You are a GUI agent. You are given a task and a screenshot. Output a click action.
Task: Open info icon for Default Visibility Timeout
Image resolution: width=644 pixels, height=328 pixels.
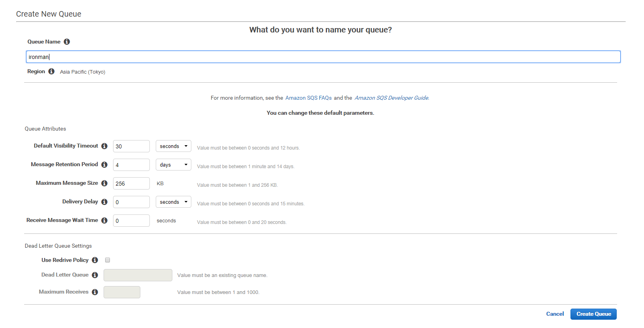(104, 146)
